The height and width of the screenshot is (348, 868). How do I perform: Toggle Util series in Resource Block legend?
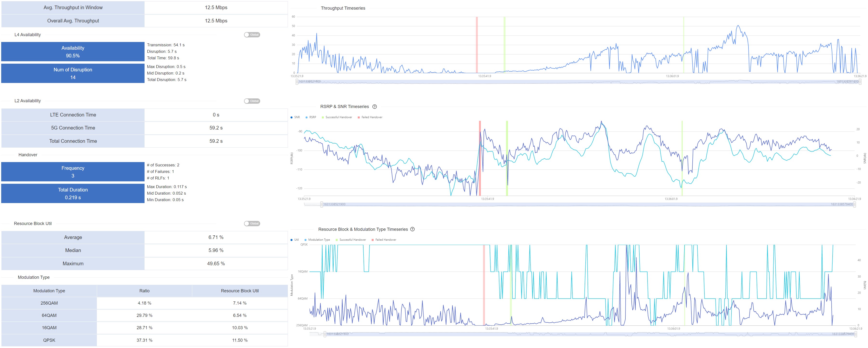pos(294,240)
